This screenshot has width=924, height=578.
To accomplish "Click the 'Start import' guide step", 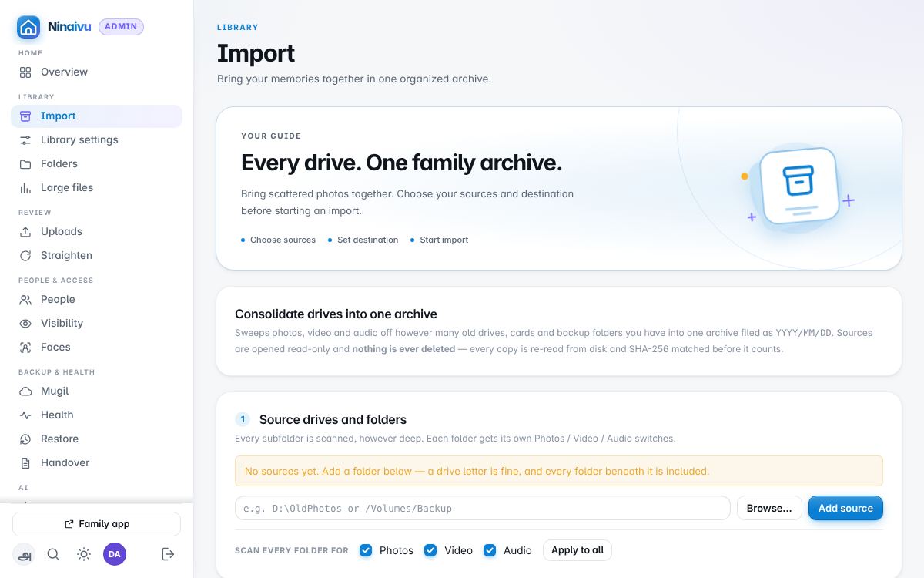I will pos(440,240).
